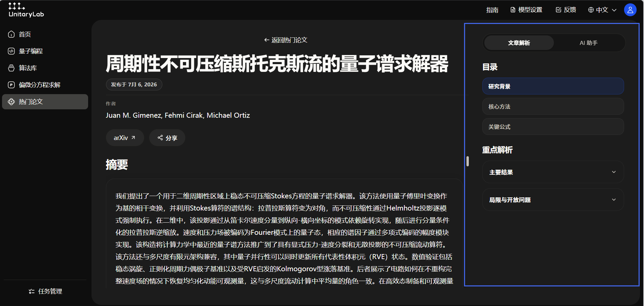Open 任务管理 at the sidebar bottom
This screenshot has height=306, width=644.
45,291
